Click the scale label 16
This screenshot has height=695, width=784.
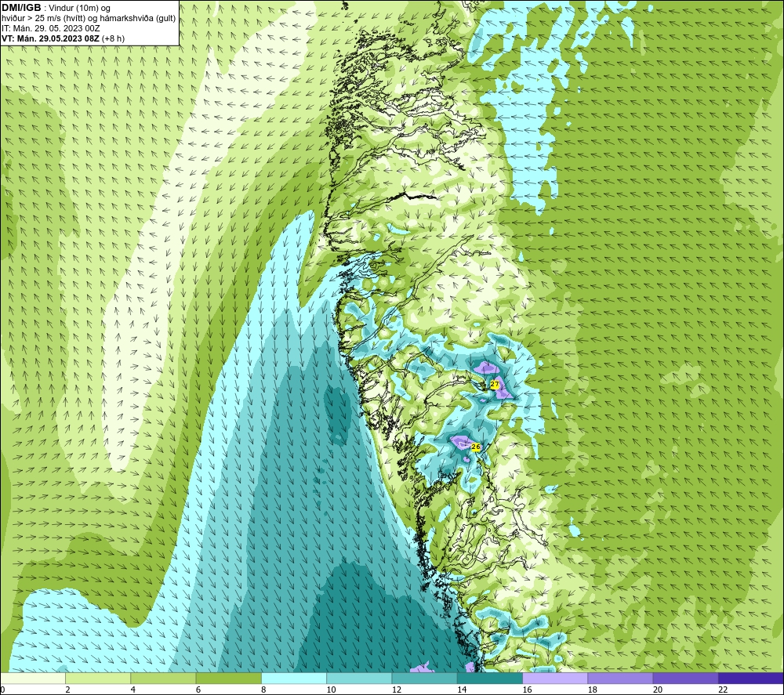(527, 690)
